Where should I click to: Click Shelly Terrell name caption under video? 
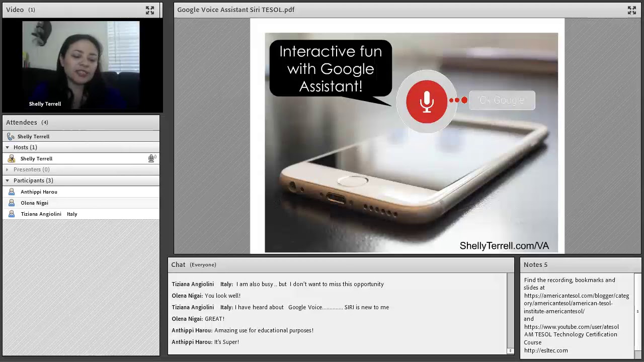click(x=45, y=104)
